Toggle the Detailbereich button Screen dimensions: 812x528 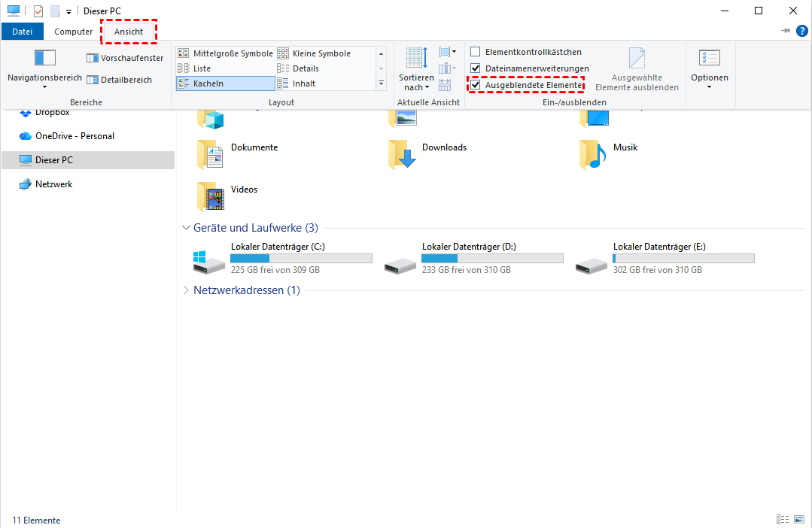[x=120, y=80]
